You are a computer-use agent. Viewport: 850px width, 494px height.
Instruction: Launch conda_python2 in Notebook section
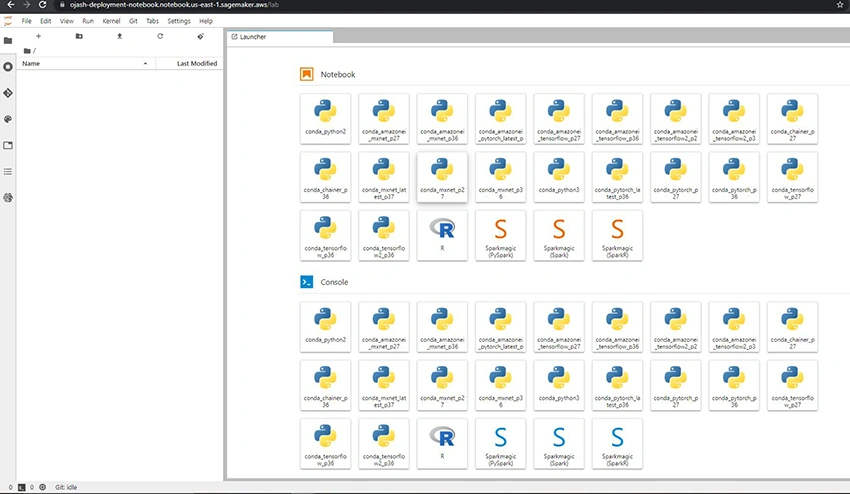[325, 119]
